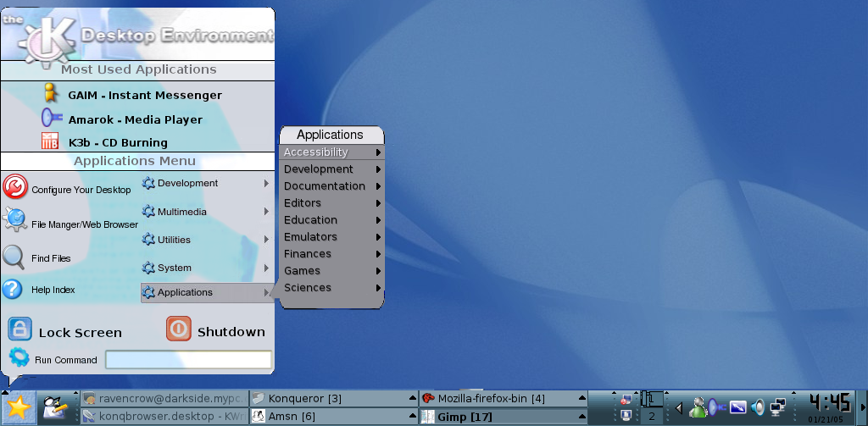
Task: Open the Emulators submenu
Action: coord(332,237)
